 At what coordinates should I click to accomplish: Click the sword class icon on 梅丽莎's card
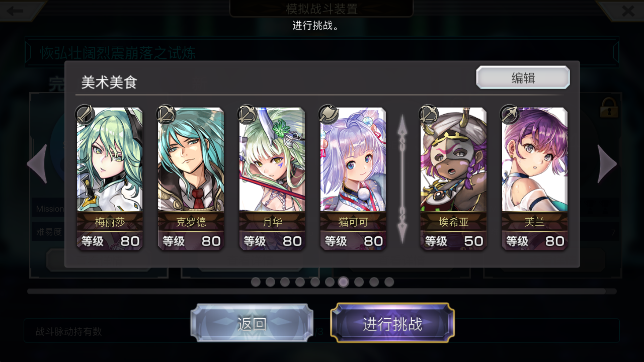(x=85, y=114)
